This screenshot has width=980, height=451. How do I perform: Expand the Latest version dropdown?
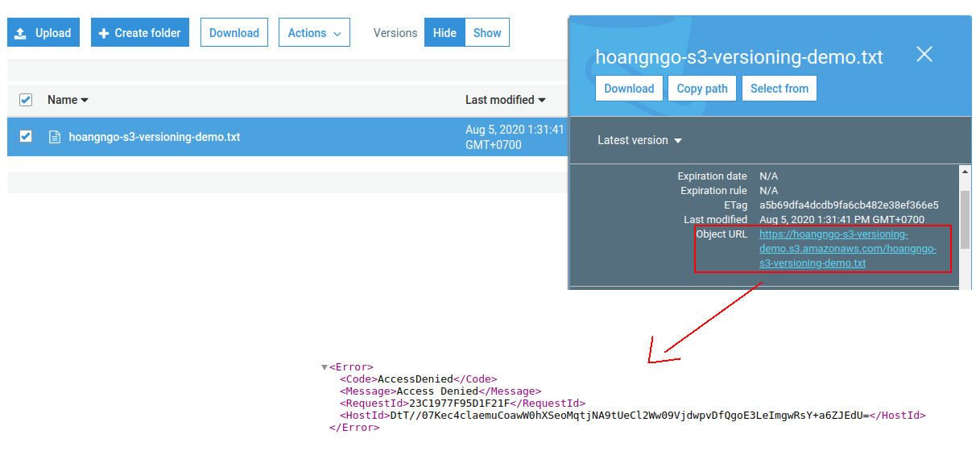tap(639, 140)
